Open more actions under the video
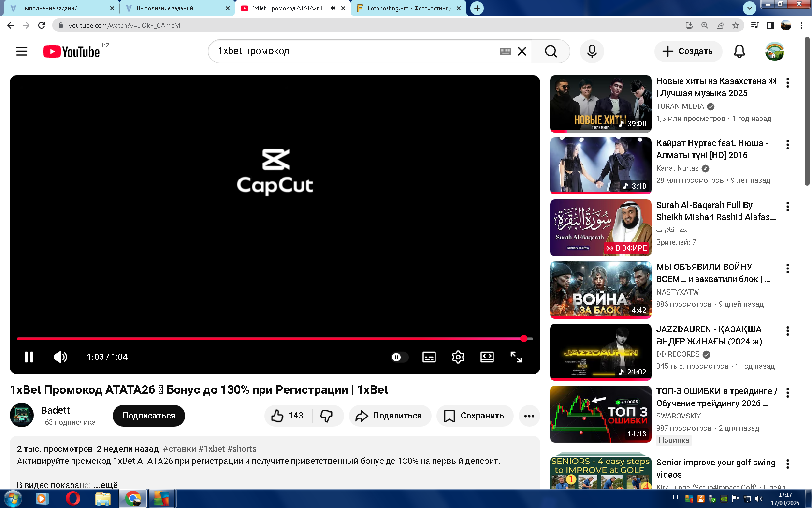Screen dimensions: 812x508 click(x=529, y=416)
